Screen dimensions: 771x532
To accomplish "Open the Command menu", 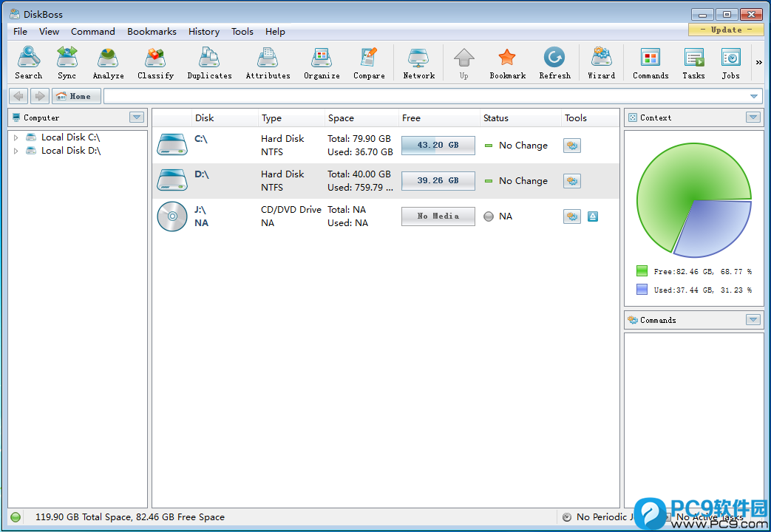I will [93, 32].
